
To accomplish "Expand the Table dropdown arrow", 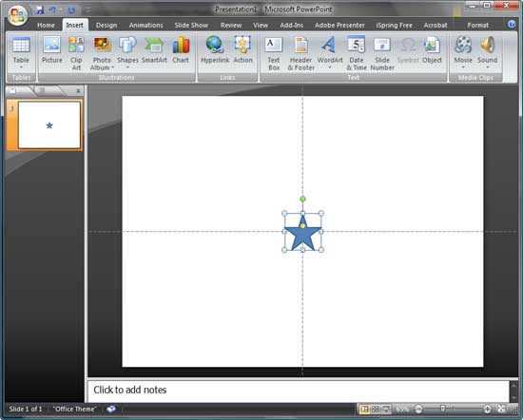I will (21, 67).
